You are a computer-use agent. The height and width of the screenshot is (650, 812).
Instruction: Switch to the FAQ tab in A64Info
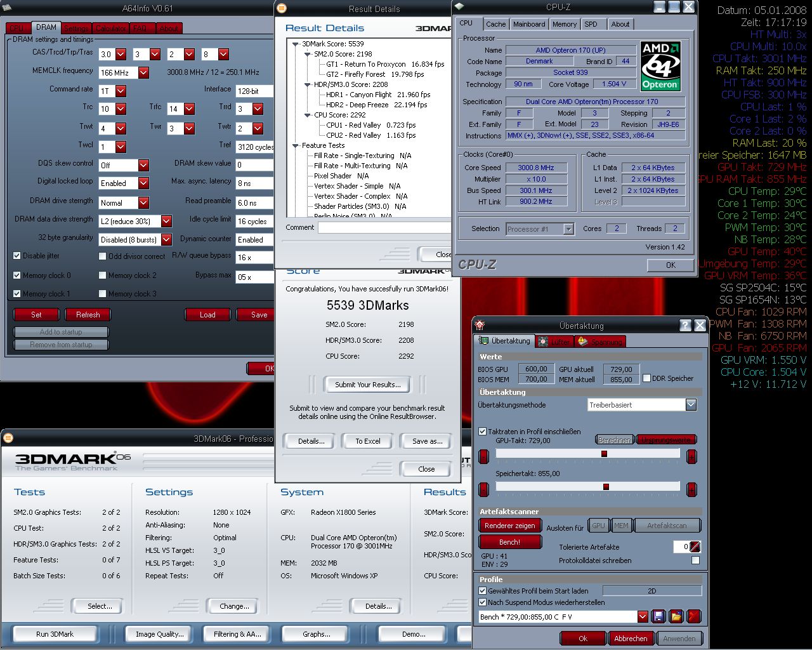(141, 29)
